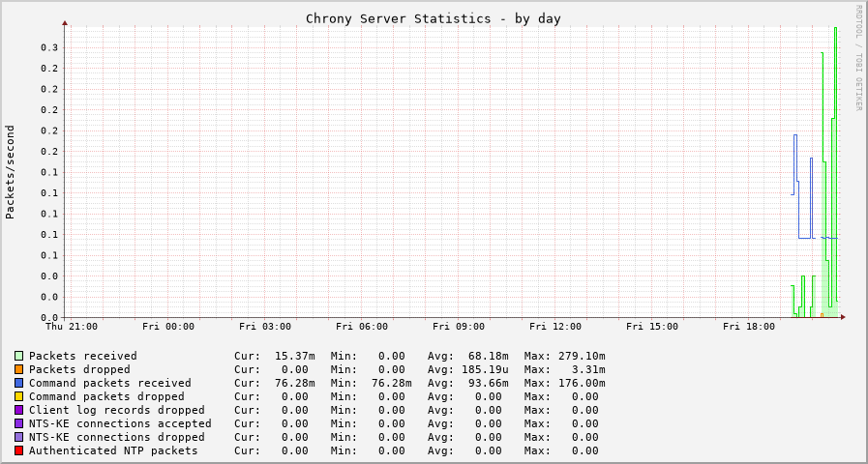868x464 pixels.
Task: Click the 'Packets received' legend label
Action: pos(83,356)
